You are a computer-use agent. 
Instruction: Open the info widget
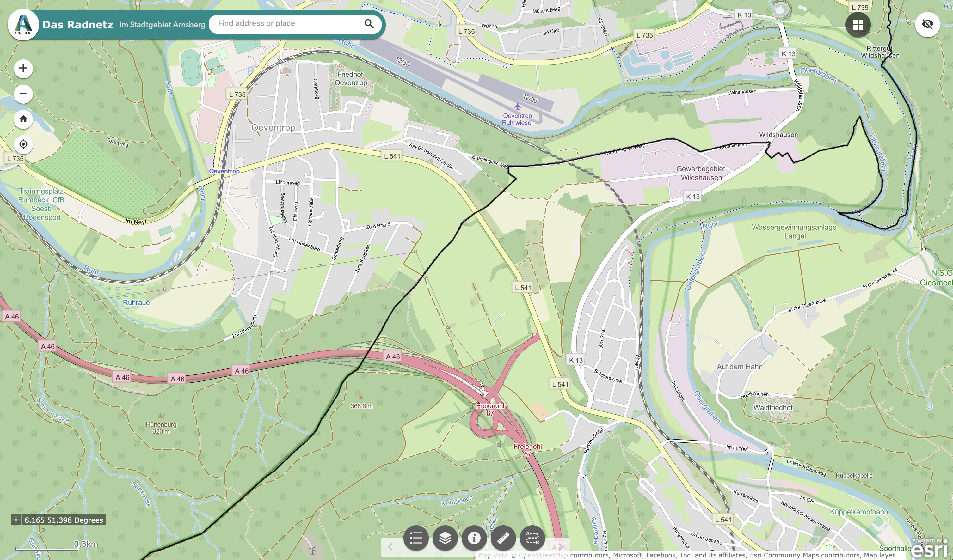pos(474,538)
